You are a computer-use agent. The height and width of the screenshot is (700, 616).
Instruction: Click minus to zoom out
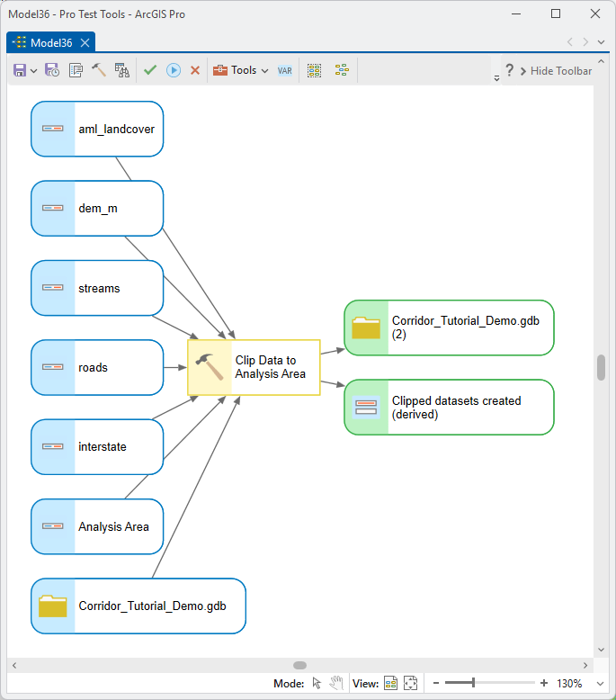coord(436,683)
